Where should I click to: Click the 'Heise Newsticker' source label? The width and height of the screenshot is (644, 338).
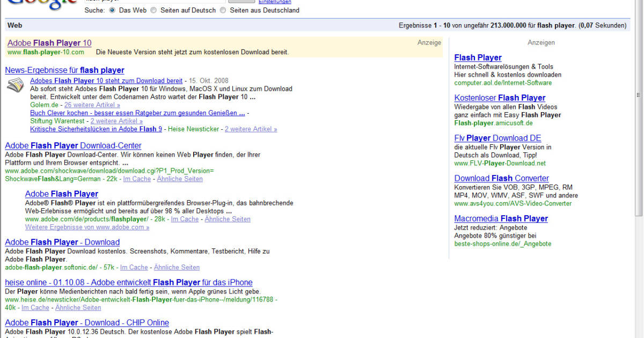coord(193,129)
